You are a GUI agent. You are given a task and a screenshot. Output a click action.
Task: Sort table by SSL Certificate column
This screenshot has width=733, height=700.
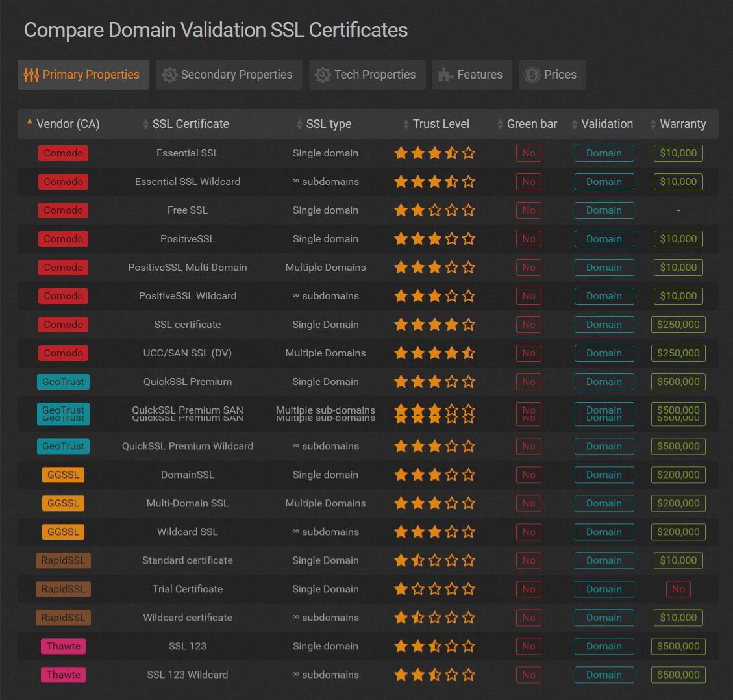[186, 124]
